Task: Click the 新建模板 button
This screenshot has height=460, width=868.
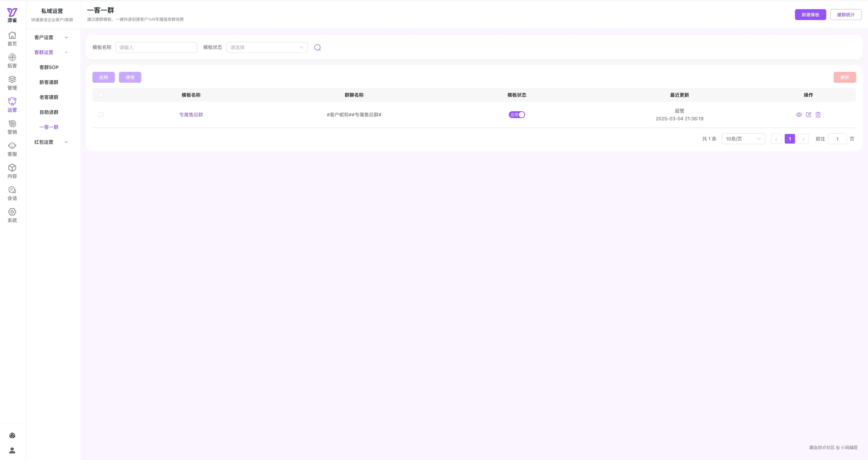Action: pos(810,15)
